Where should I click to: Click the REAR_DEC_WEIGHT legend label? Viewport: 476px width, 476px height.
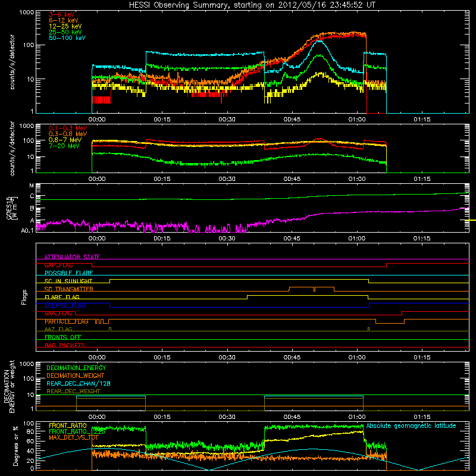tap(73, 392)
